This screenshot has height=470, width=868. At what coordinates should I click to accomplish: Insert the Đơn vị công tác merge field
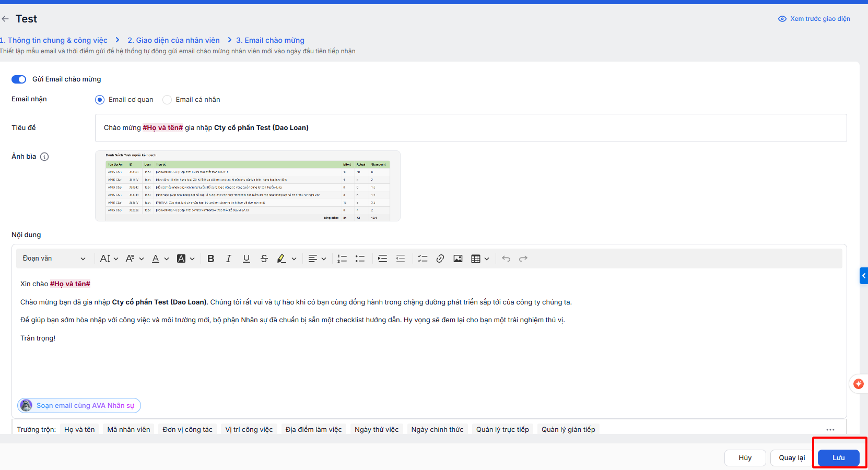coord(187,429)
